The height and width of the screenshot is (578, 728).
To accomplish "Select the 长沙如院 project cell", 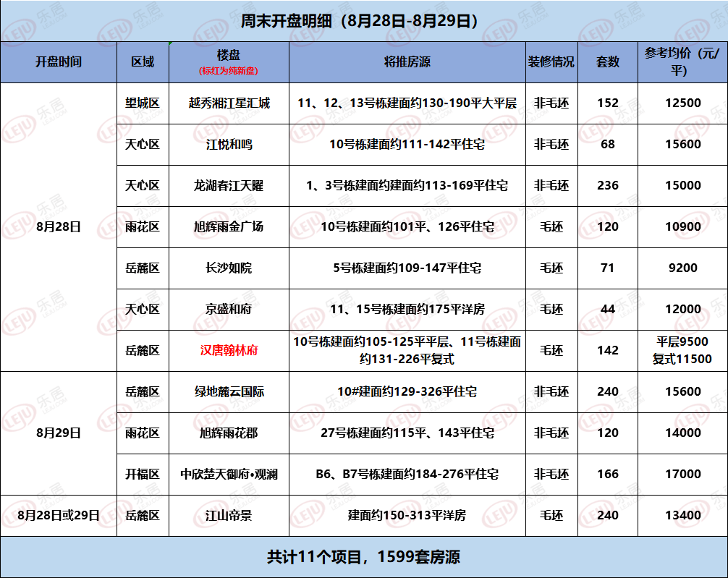I will tap(229, 268).
